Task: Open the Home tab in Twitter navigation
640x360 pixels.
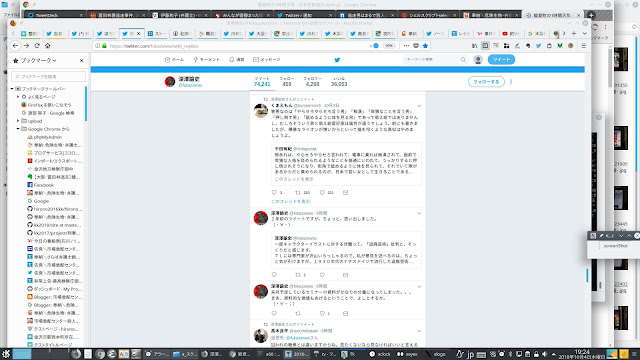Action: click(174, 60)
